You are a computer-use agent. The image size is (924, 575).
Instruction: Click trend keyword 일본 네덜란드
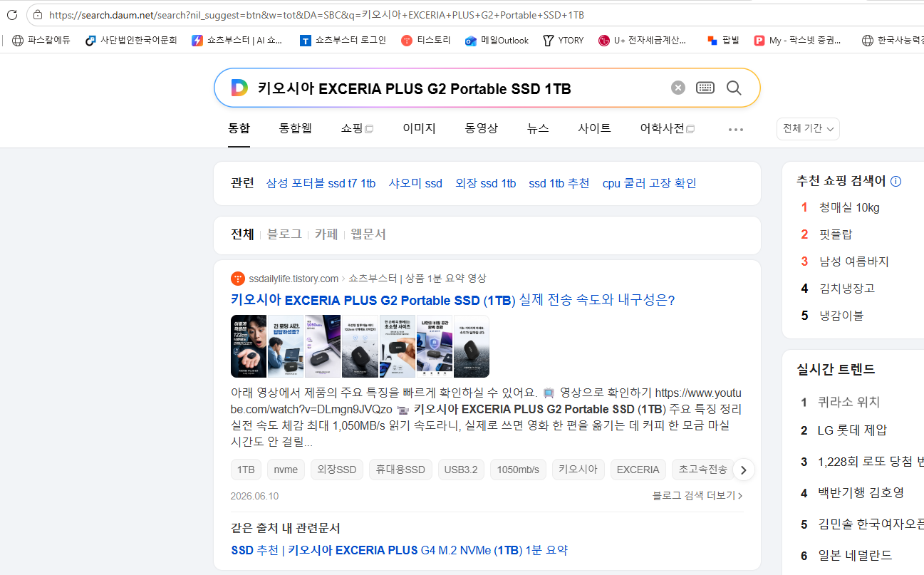pos(855,555)
